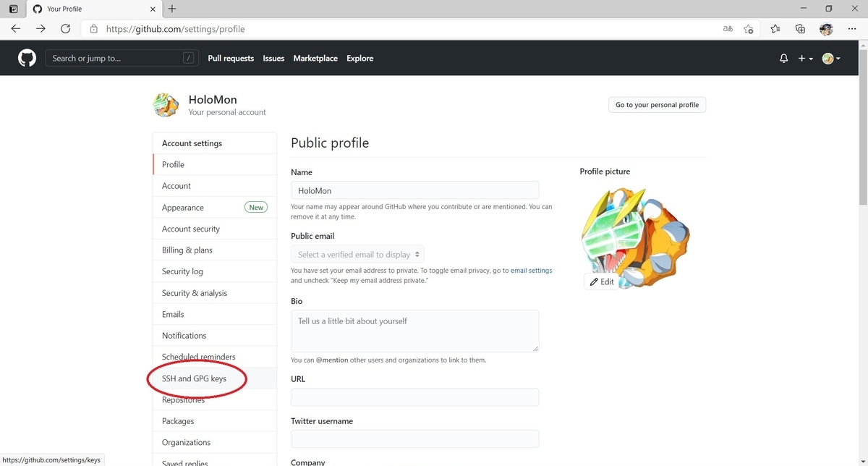Close the Your Profile tab

tap(153, 9)
